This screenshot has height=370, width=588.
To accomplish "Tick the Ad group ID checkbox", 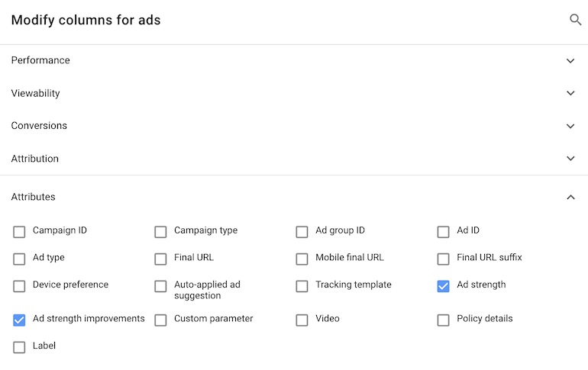I will (x=302, y=232).
